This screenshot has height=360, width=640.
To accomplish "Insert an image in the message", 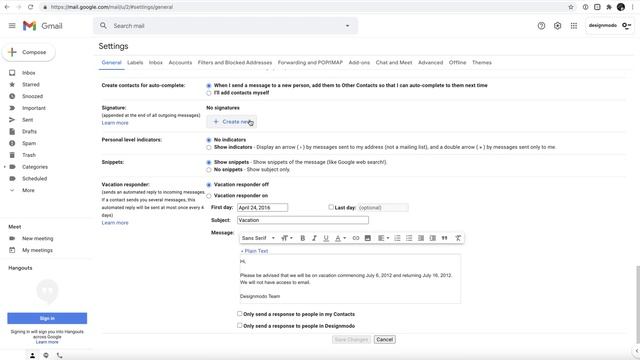I will [368, 238].
